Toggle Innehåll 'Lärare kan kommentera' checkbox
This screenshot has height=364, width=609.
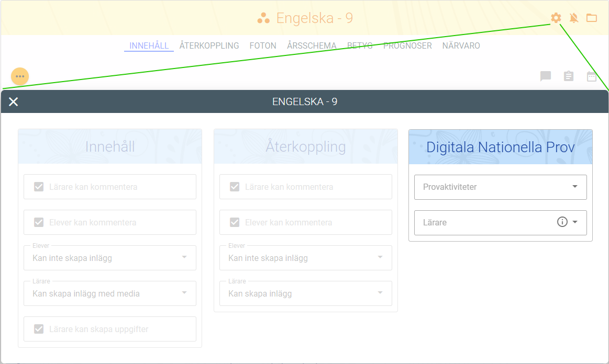(x=39, y=187)
